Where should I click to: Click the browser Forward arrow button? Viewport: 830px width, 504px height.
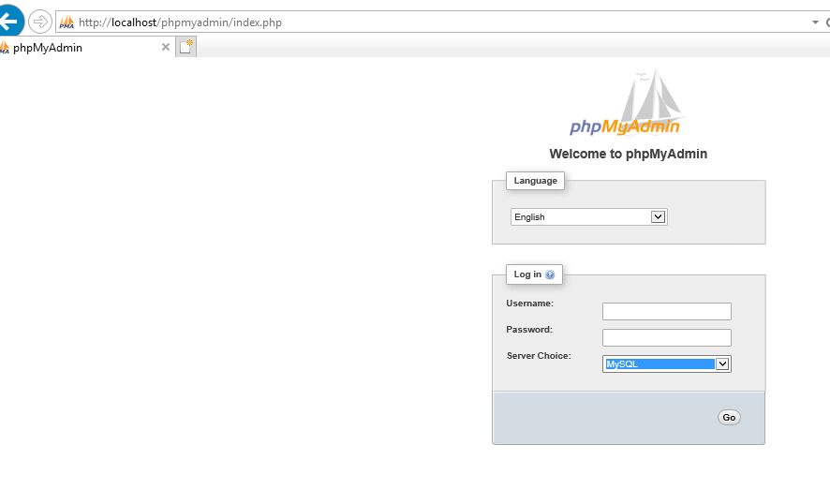tap(40, 22)
